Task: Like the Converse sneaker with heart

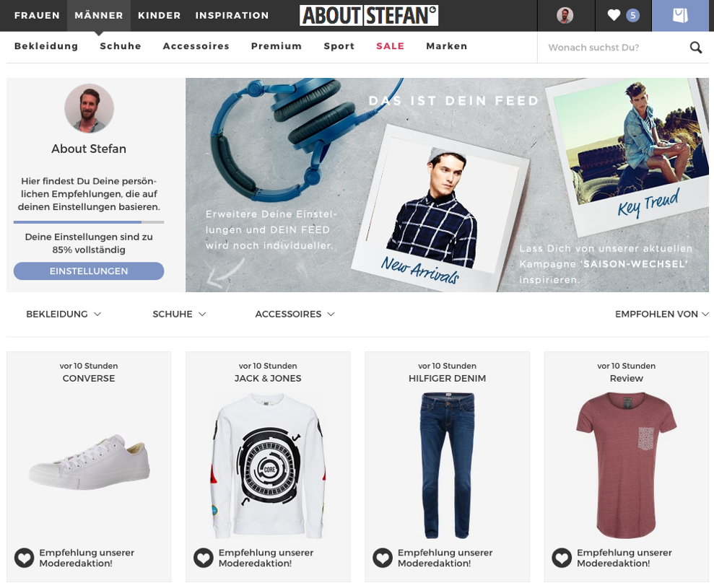Action: (24, 558)
